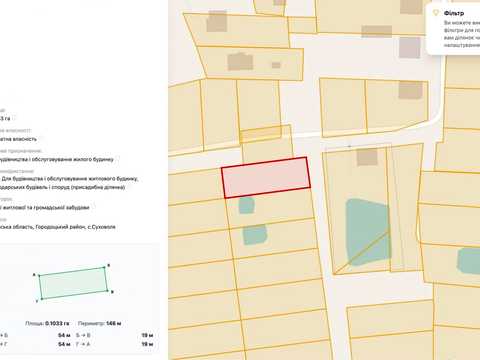The width and height of the screenshot is (480, 360).
Task: Click the ownership text ending власність
Action: (x=18, y=139)
